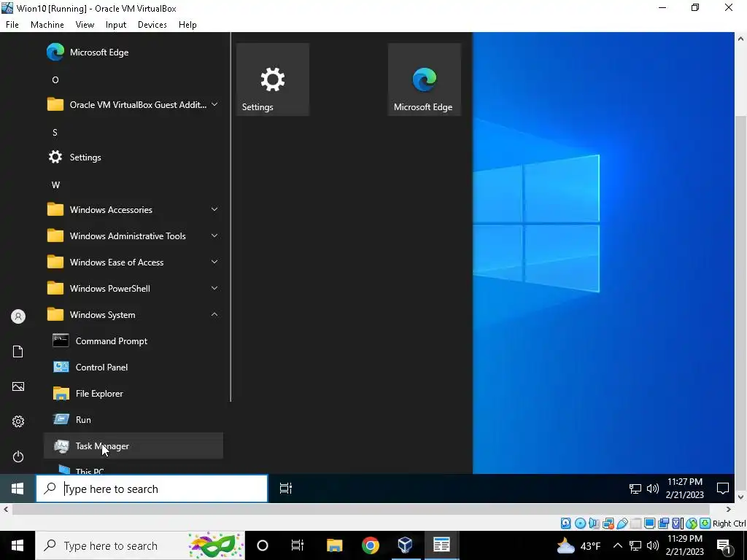Expand the Windows PowerShell folder
This screenshot has width=747, height=560.
click(133, 288)
